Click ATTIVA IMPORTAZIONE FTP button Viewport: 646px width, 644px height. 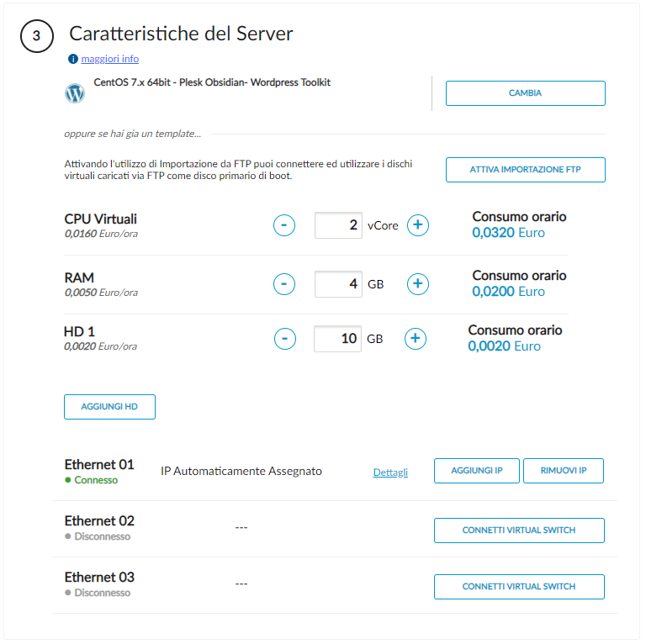525,170
